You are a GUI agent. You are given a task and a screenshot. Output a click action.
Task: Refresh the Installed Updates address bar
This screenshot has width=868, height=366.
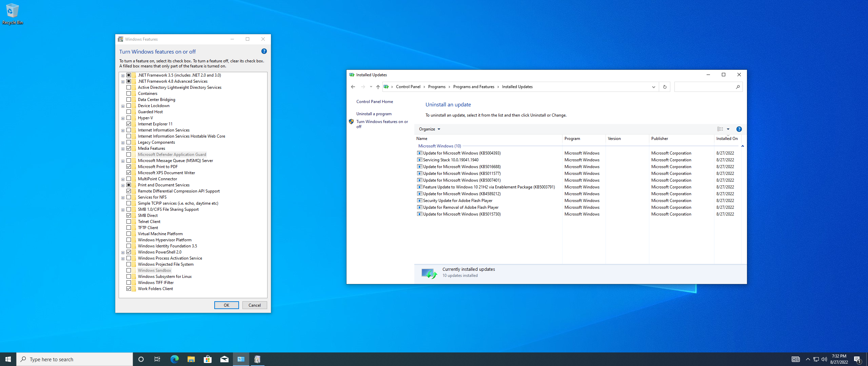pyautogui.click(x=665, y=87)
